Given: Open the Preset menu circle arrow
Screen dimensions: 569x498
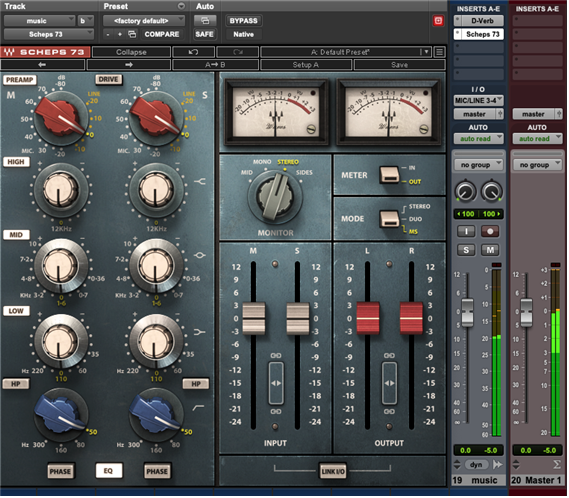Looking at the screenshot, I should pyautogui.click(x=181, y=6).
